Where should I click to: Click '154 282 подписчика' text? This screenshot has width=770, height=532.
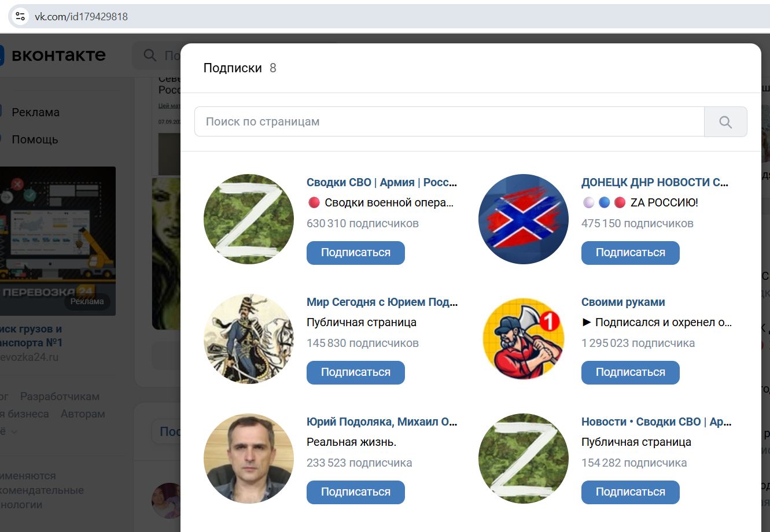click(634, 463)
